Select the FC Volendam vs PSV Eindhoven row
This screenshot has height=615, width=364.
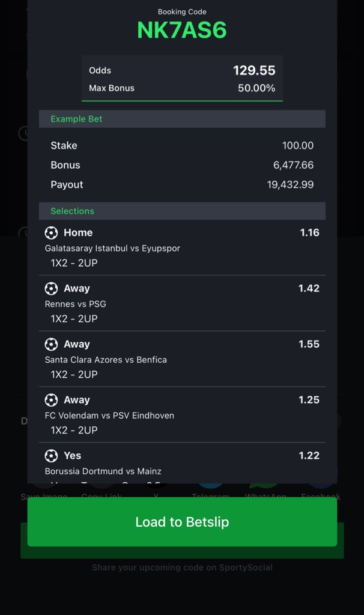coord(182,414)
